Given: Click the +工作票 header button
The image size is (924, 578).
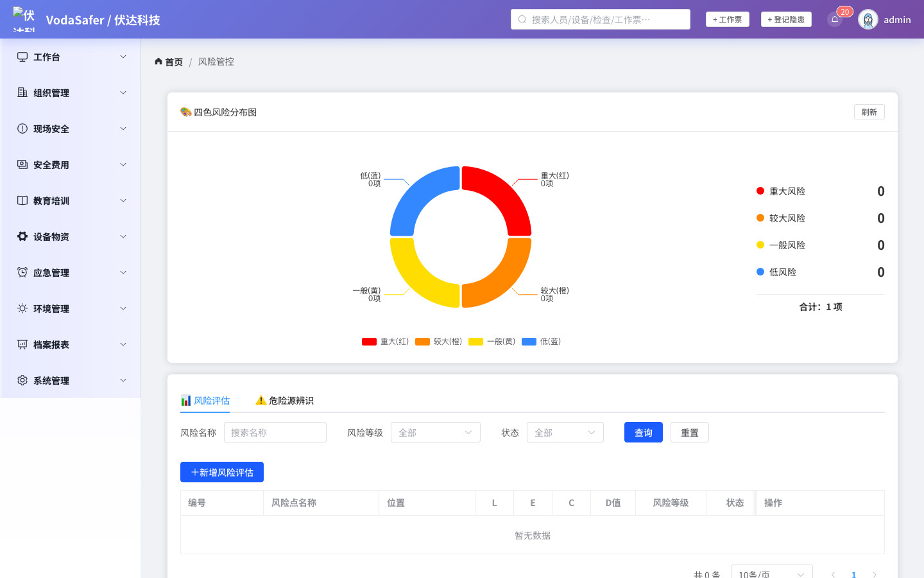Looking at the screenshot, I should 728,19.
